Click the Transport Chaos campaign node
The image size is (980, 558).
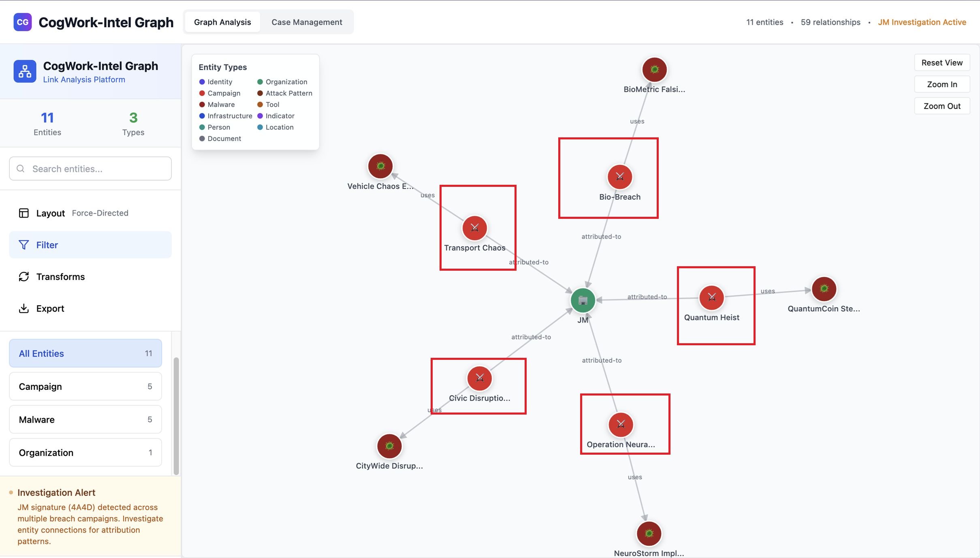click(x=474, y=228)
